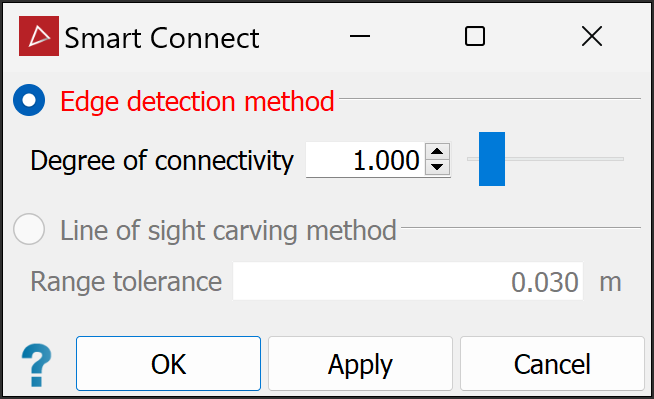
Task: Click the Degree of connectivity value field
Action: 365,160
